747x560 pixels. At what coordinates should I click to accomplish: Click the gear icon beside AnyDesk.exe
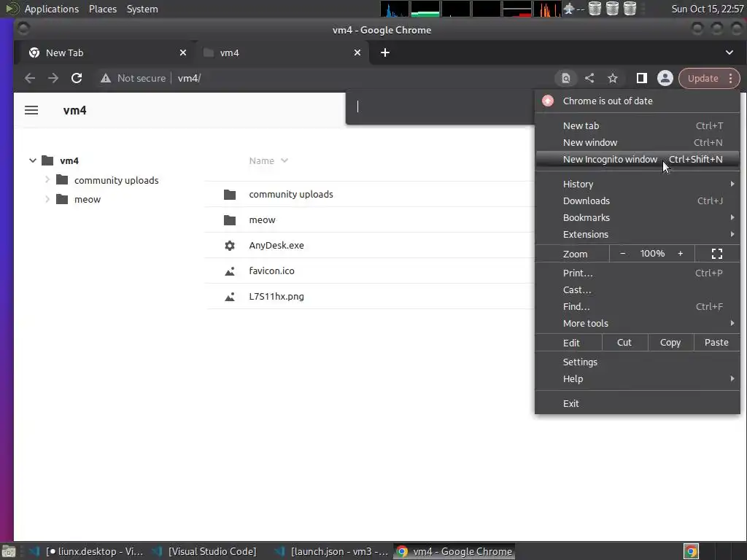point(230,245)
